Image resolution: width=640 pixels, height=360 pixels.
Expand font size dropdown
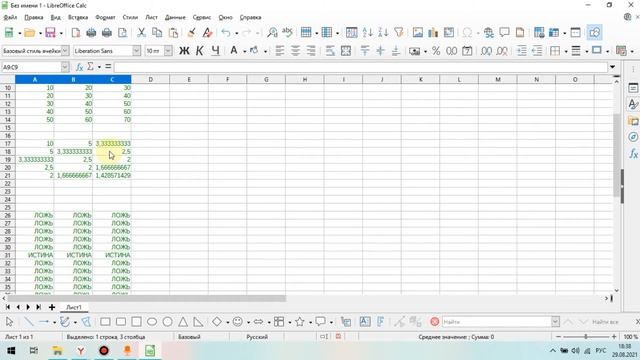tap(168, 51)
